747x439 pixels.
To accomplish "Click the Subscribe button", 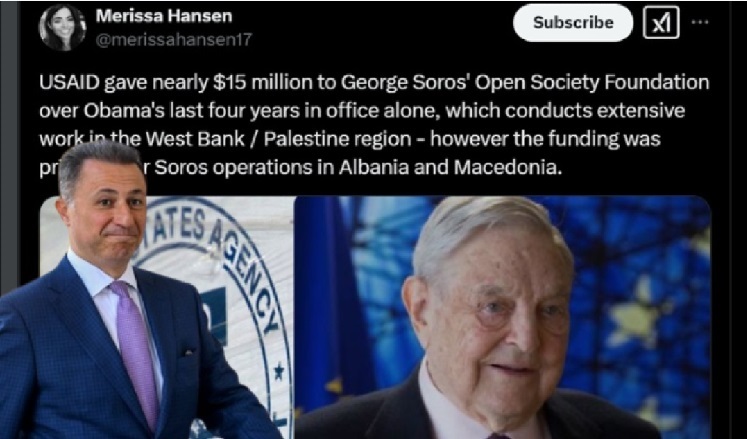I will point(573,22).
